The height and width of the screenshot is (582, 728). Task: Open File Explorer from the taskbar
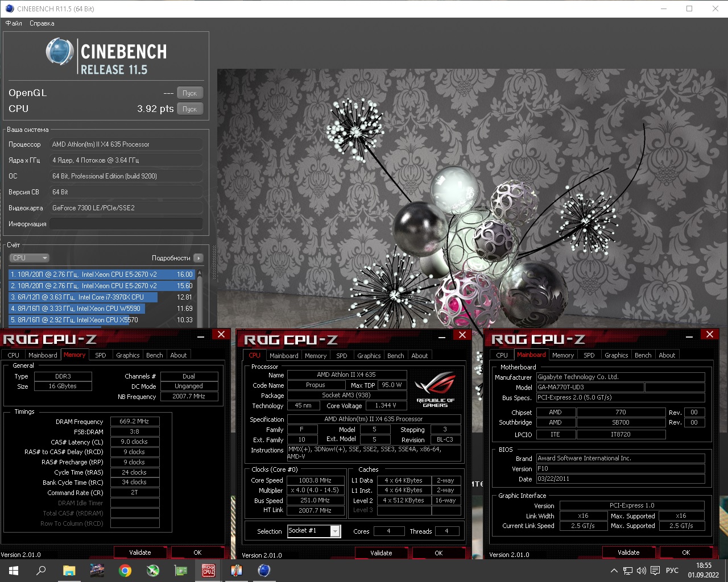click(69, 571)
